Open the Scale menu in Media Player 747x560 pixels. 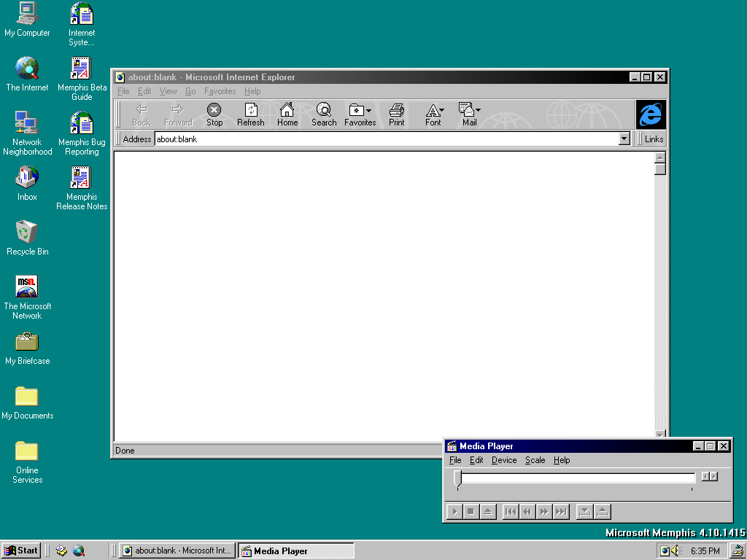click(535, 460)
